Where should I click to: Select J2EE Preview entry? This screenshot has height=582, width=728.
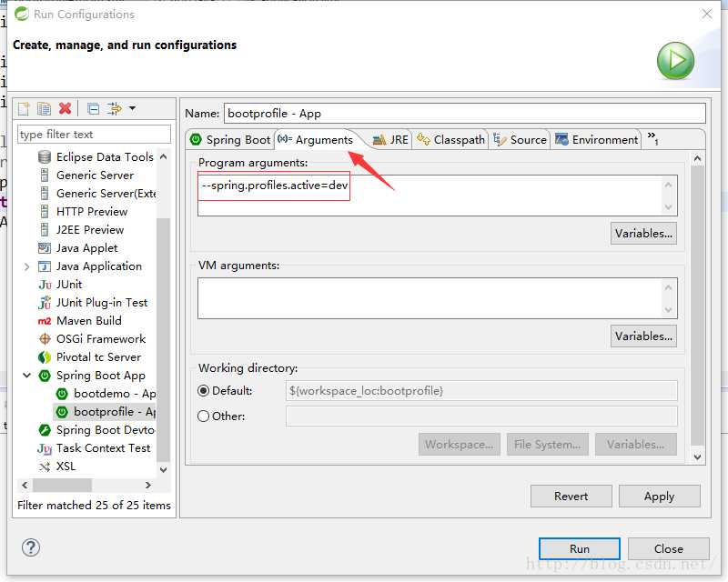pyautogui.click(x=90, y=230)
